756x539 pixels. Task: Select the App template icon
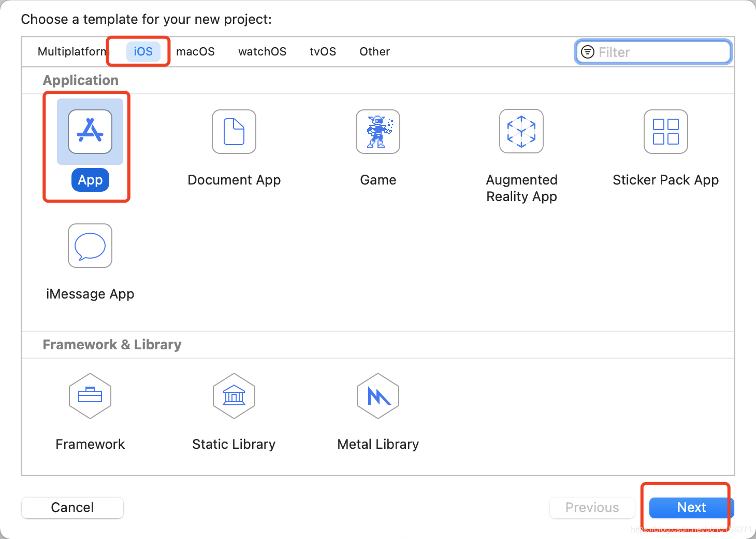click(90, 132)
